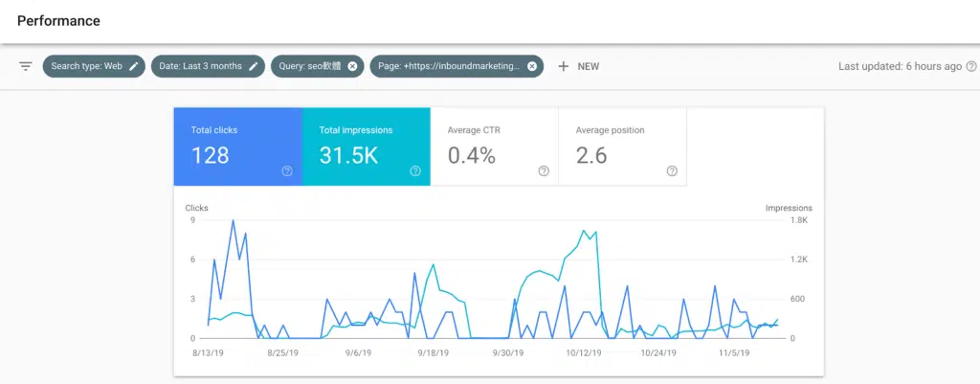Toggle the Total impressions metric card
This screenshot has height=384, width=980.
367,147
